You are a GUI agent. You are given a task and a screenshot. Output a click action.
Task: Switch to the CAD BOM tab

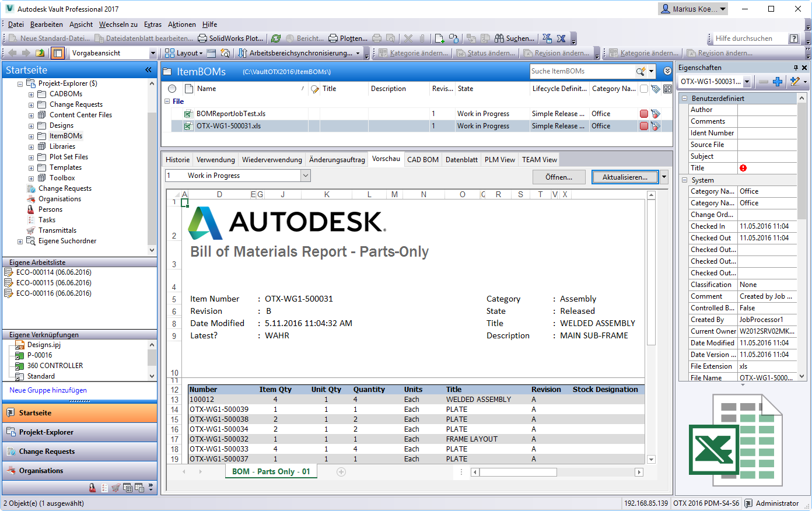[x=422, y=159]
